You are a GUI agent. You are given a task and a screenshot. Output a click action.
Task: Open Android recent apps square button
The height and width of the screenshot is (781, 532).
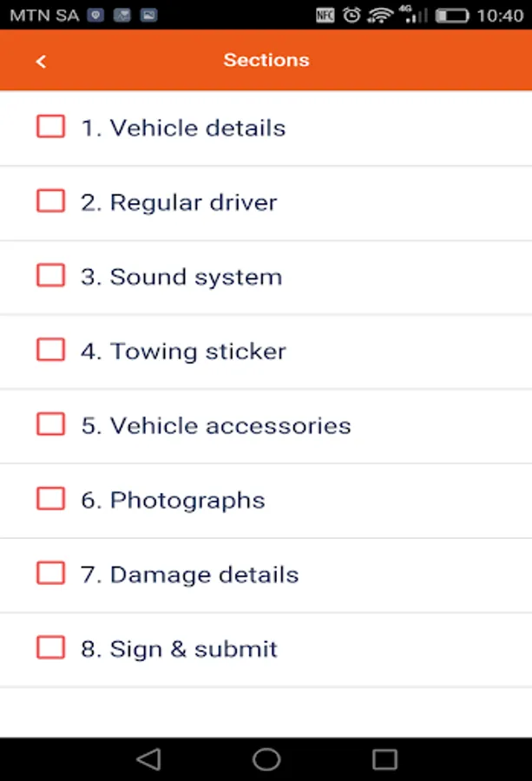[384, 759]
